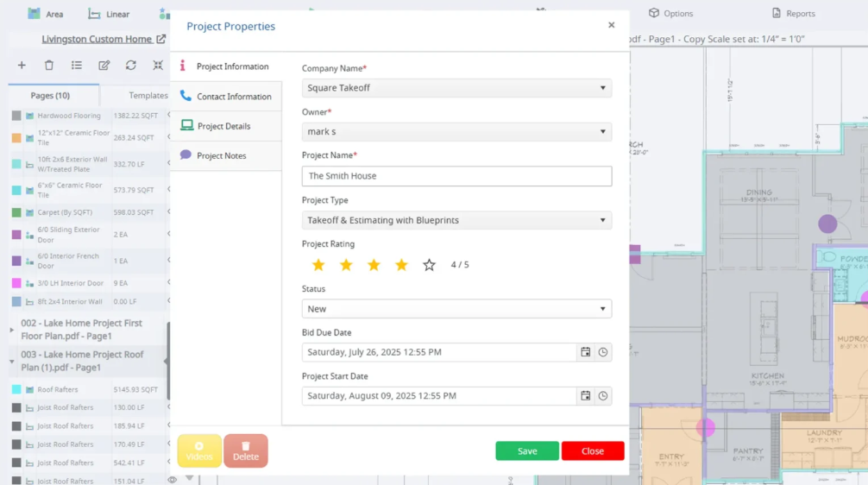
Task: Click the Delete button in dialog
Action: [246, 450]
